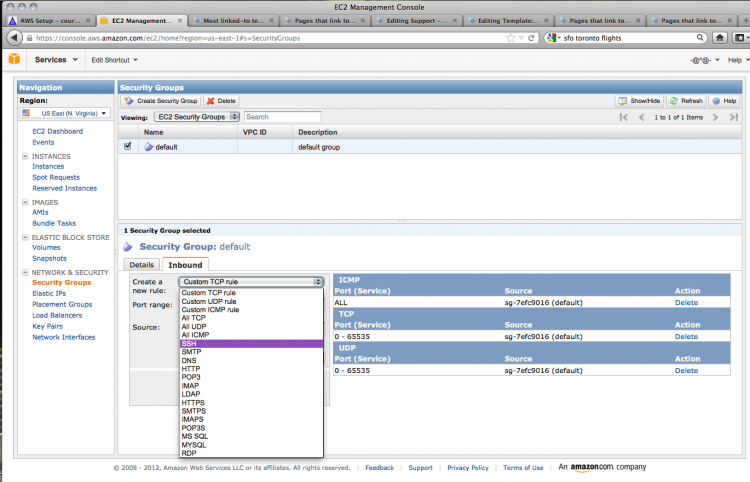Collapse IMAGES navigation section
This screenshot has height=482, width=750.
click(25, 202)
